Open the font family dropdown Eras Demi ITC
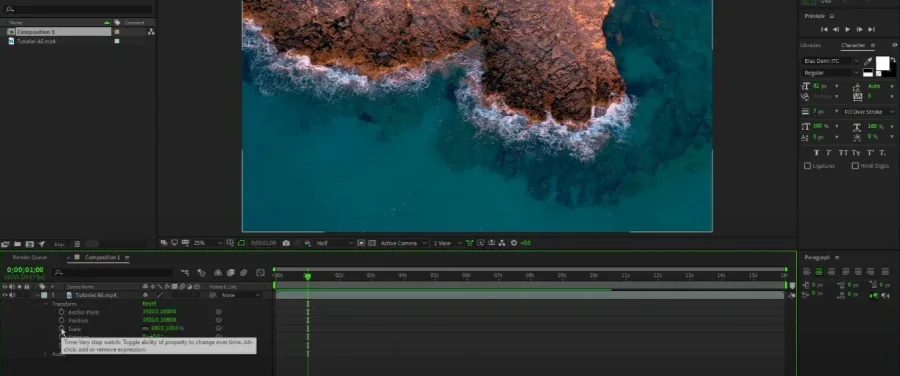900x376 pixels. 831,61
